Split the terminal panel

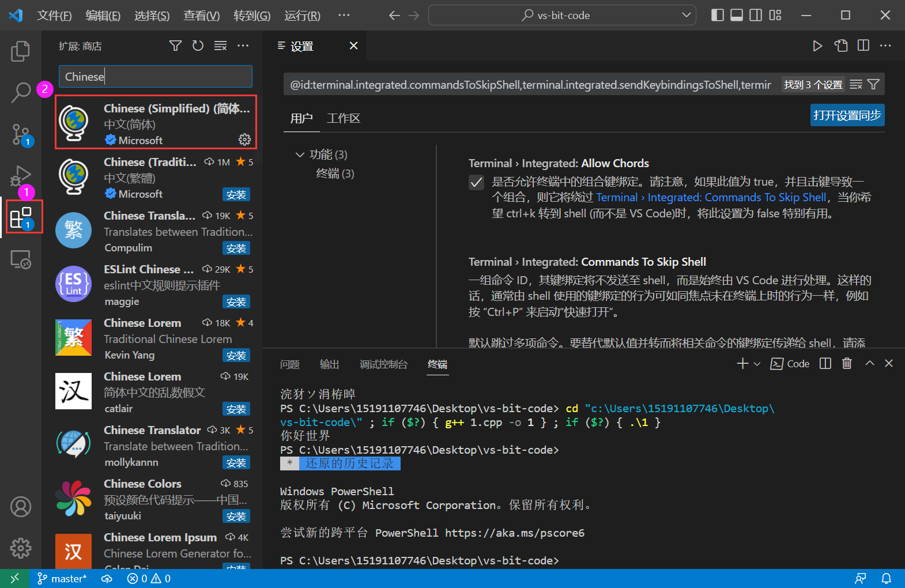point(825,363)
